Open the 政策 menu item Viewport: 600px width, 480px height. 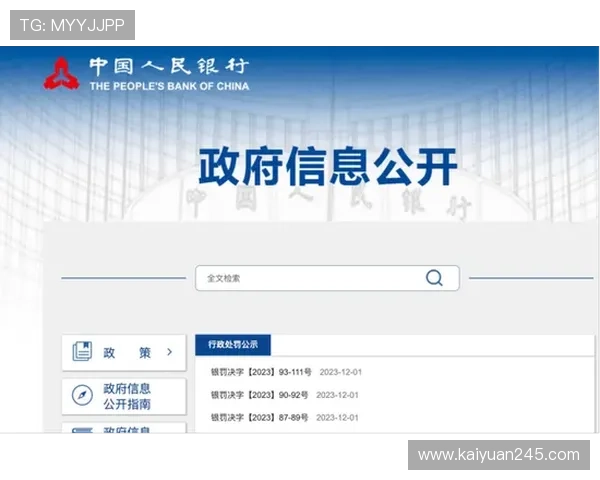pos(124,353)
